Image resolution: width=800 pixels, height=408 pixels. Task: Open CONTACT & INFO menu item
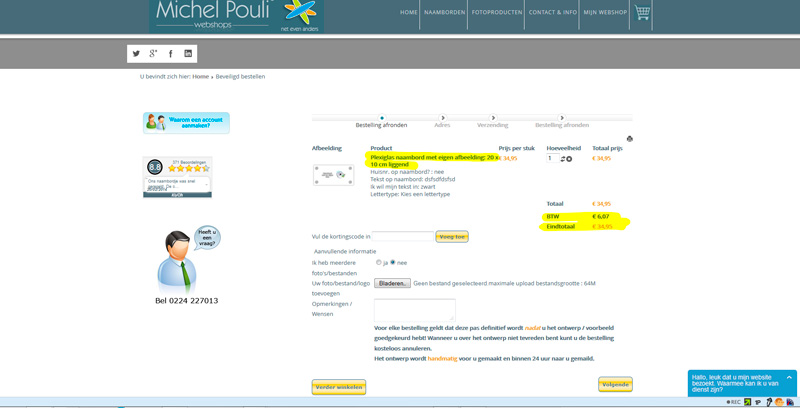point(553,12)
